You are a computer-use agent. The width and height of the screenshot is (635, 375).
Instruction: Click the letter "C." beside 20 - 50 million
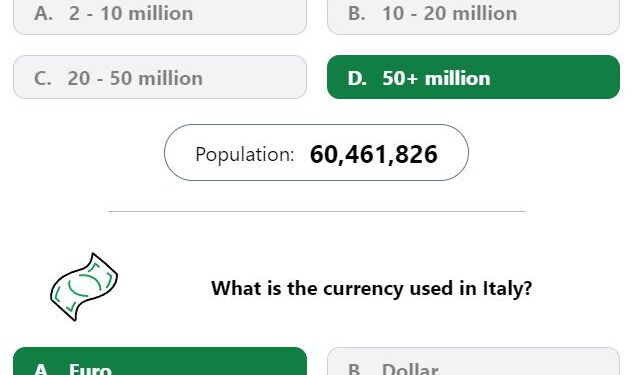point(43,78)
